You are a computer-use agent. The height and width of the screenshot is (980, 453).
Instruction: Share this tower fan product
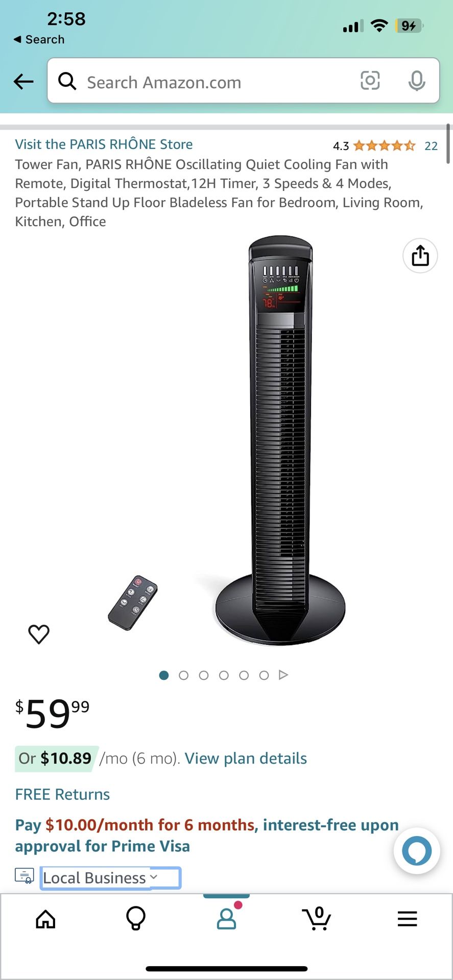click(420, 256)
